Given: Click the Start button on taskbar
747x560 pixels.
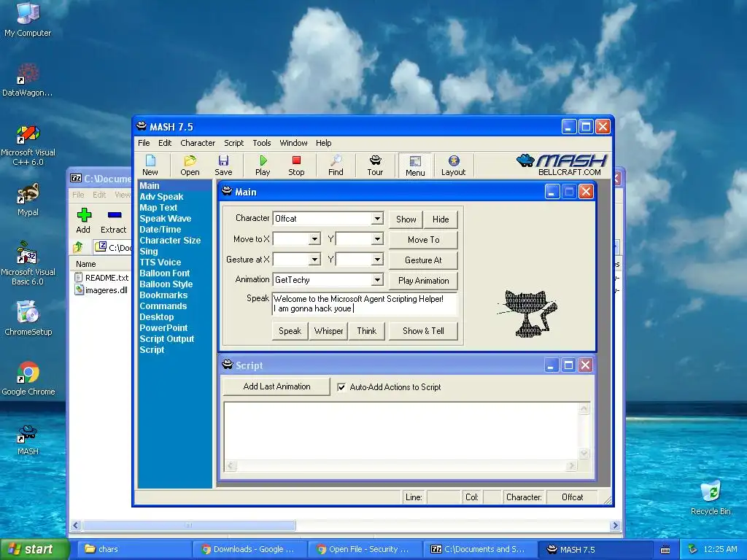Looking at the screenshot, I should pyautogui.click(x=35, y=549).
